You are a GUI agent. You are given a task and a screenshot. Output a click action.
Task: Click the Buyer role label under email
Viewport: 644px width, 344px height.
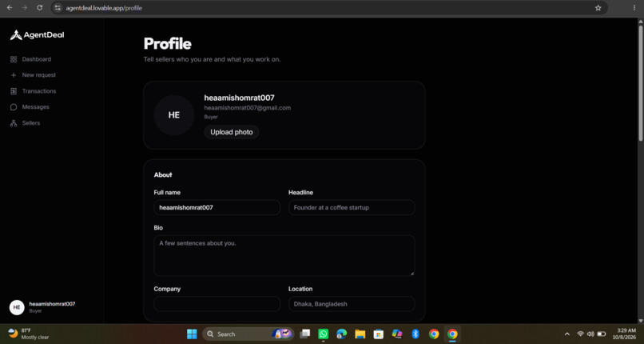point(211,117)
